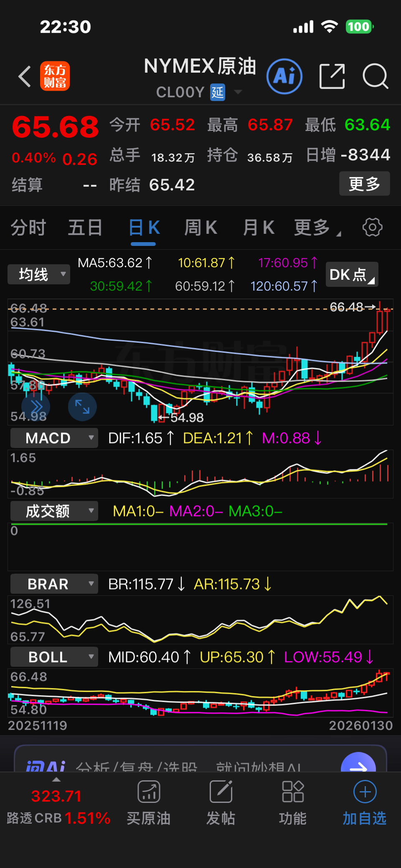The height and width of the screenshot is (868, 401).
Task: Tap the 发帖 pencil icon
Action: [x=221, y=792]
